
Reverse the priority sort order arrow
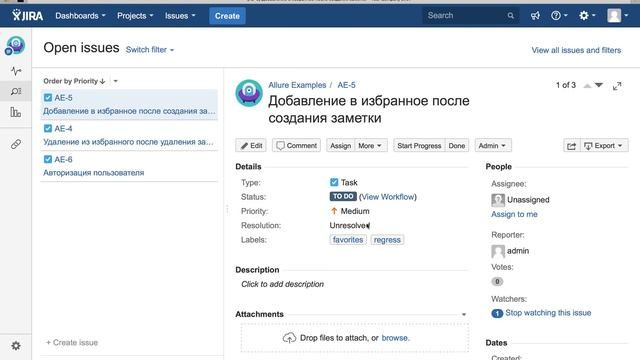point(102,81)
